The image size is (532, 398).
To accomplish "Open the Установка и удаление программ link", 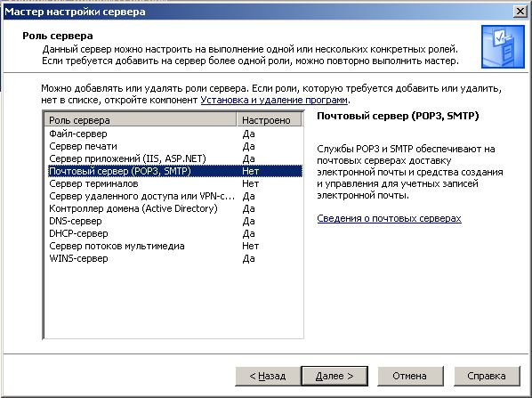I will point(274,101).
